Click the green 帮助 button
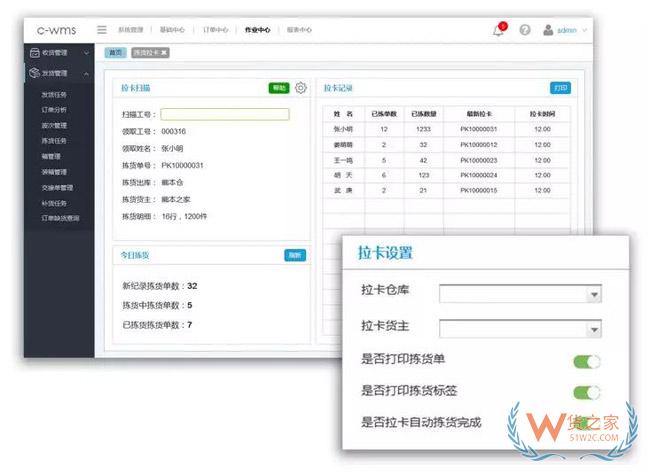This screenshot has width=650, height=474. pos(279,88)
